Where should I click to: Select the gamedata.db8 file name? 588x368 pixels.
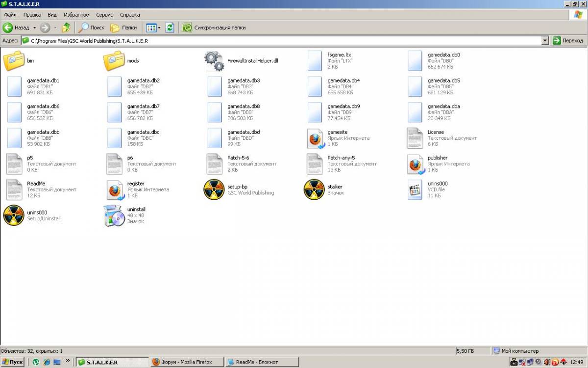[244, 106]
